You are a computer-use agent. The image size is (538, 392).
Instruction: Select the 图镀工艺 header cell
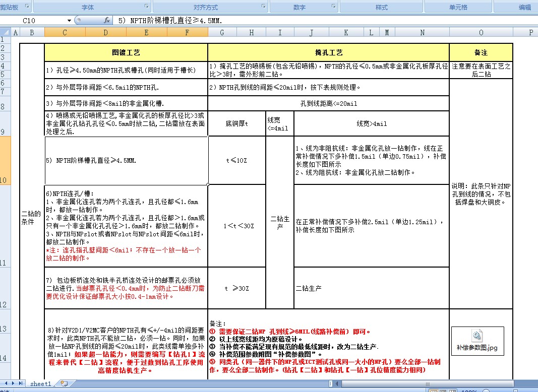point(126,52)
